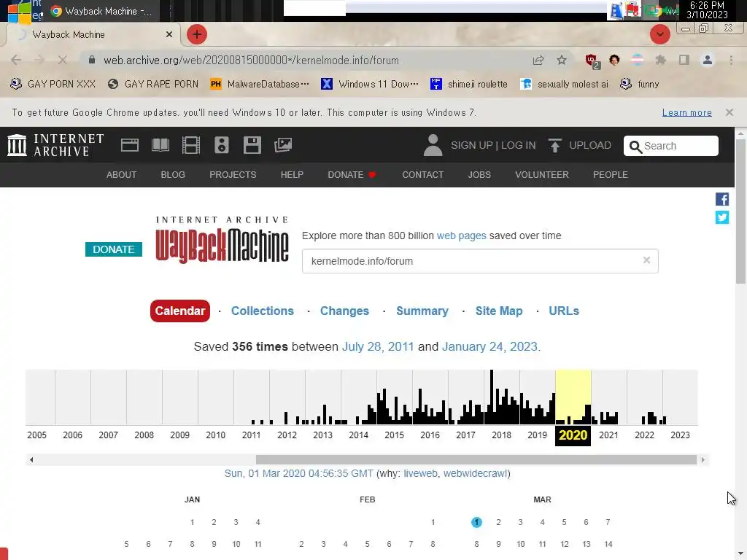
Task: Open the Internet Archive images icon
Action: pos(283,145)
